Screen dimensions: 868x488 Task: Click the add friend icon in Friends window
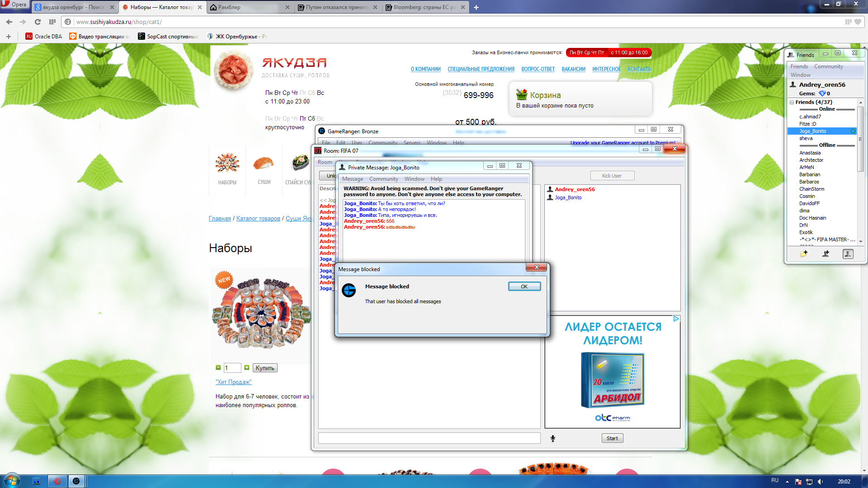point(826,254)
